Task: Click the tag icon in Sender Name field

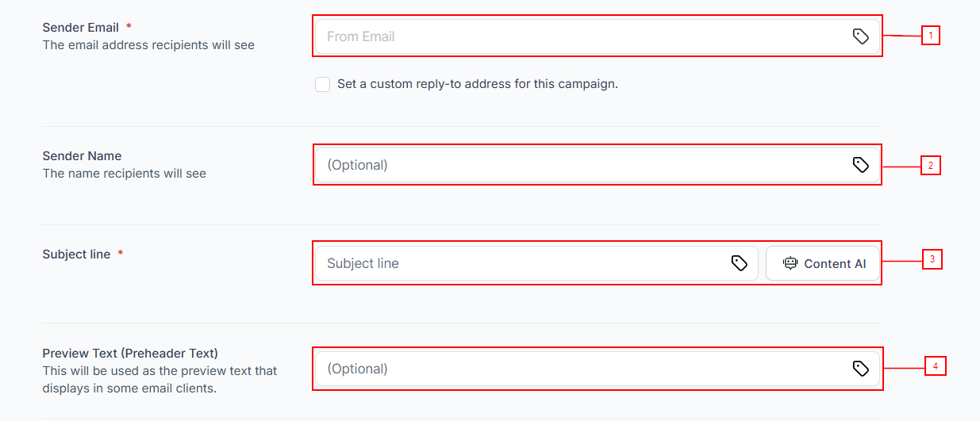Action: tap(860, 165)
